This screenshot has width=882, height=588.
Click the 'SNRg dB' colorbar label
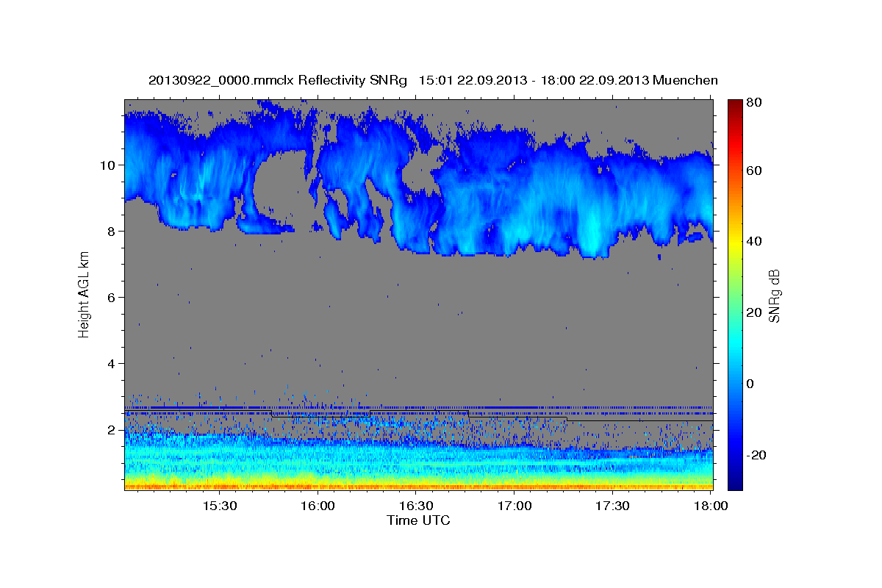click(x=774, y=295)
